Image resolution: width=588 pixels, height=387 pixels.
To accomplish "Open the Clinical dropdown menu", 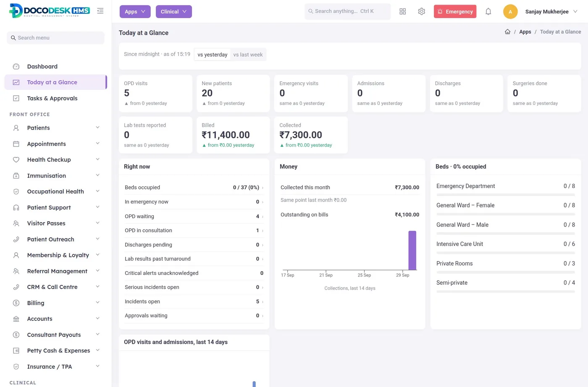I will tap(173, 12).
